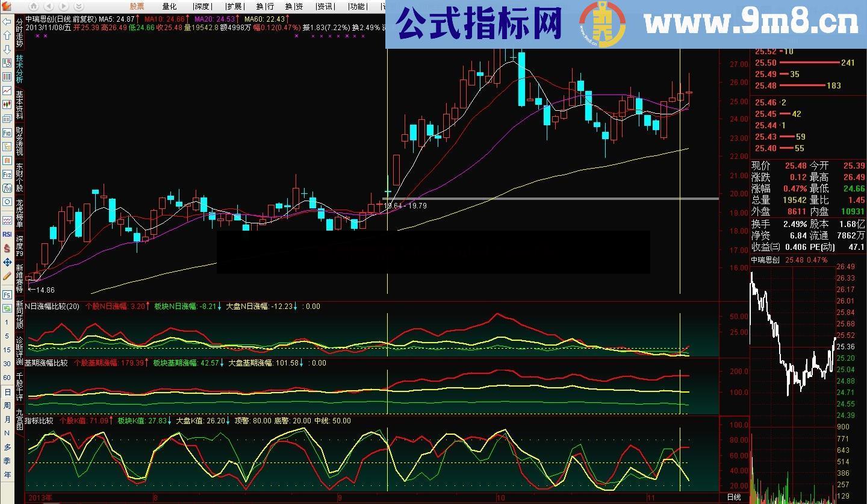
Task: Open the 诊断评测 vertical tab
Action: coord(19,352)
